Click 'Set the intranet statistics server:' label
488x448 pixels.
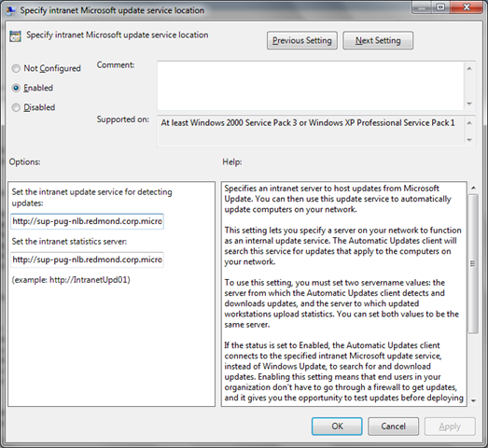click(69, 242)
